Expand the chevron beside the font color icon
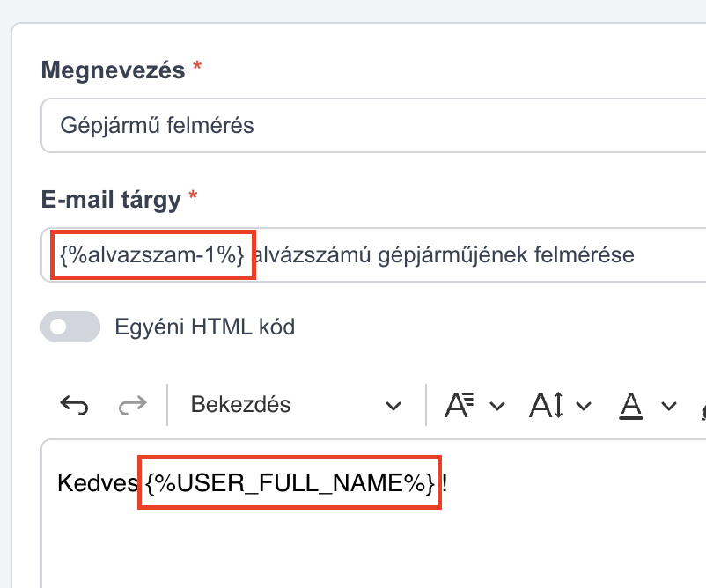Screen dimensions: 706x588 pyautogui.click(x=669, y=406)
